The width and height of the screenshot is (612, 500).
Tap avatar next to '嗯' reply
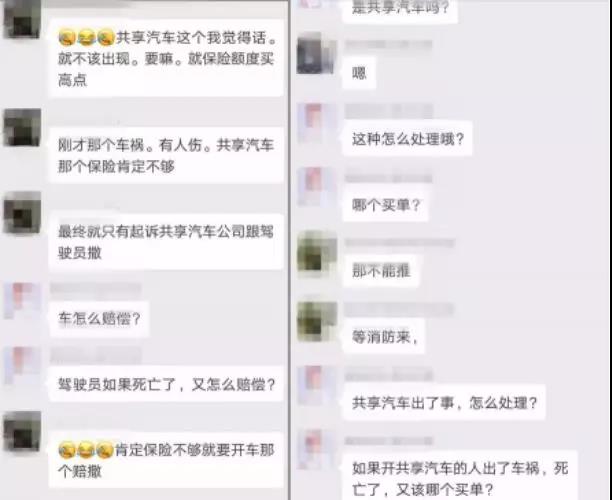tap(317, 53)
